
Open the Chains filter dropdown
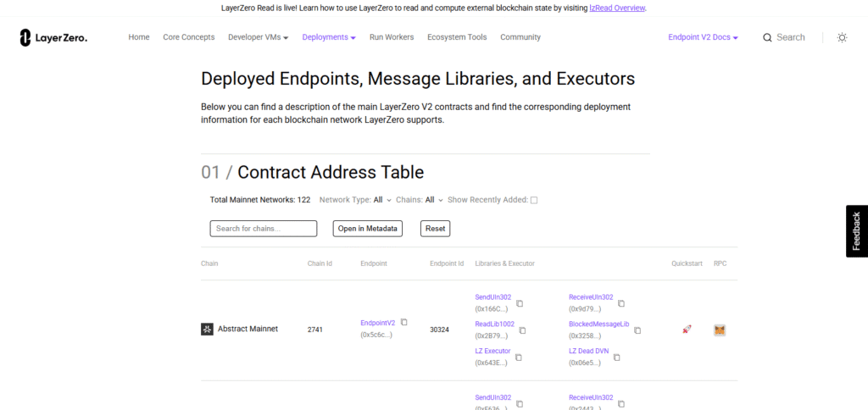(x=434, y=200)
